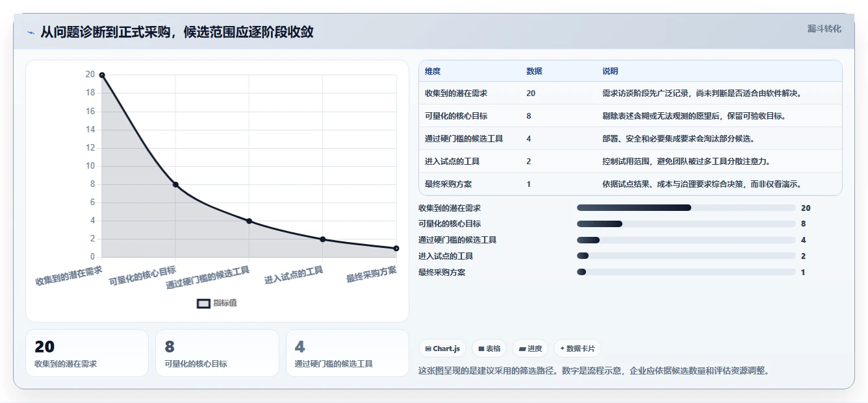This screenshot has width=868, height=403.
Task: Click the description starting 剔除表述含糊
Action: tap(696, 116)
